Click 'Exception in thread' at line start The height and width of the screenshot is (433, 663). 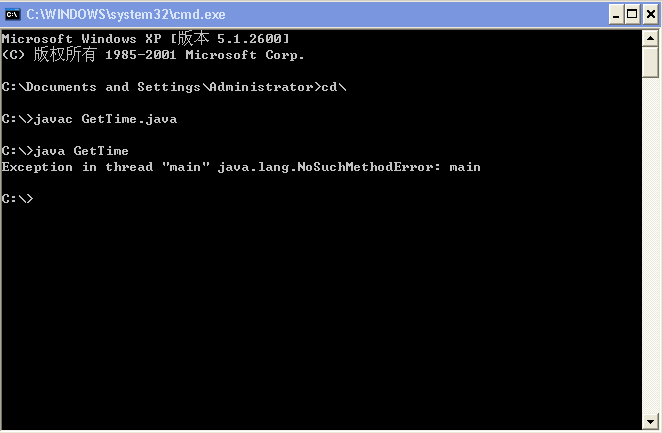coord(76,167)
